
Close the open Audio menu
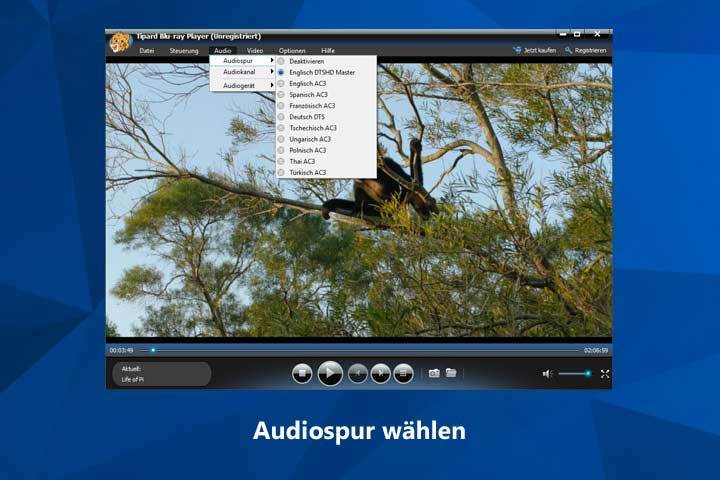[x=223, y=51]
